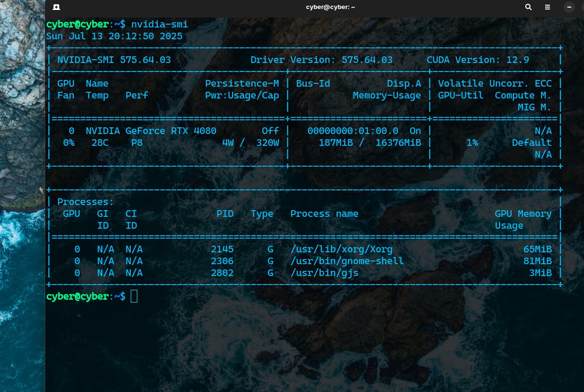Click PID 2145 in the process list
584x392 pixels.
(x=222, y=249)
